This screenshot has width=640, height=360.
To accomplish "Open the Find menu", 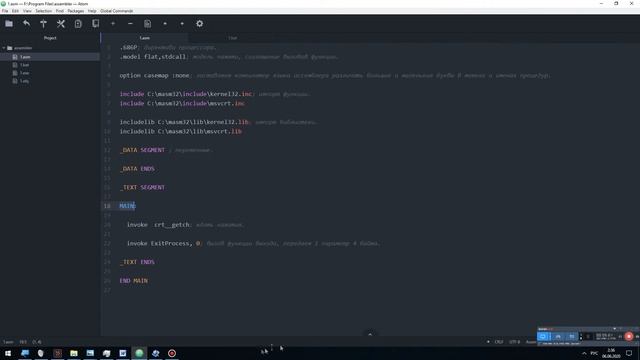I will click(x=60, y=11).
